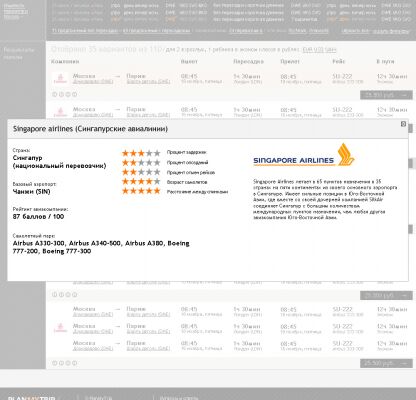Click the currency link after 'в рублях'

click(319, 50)
